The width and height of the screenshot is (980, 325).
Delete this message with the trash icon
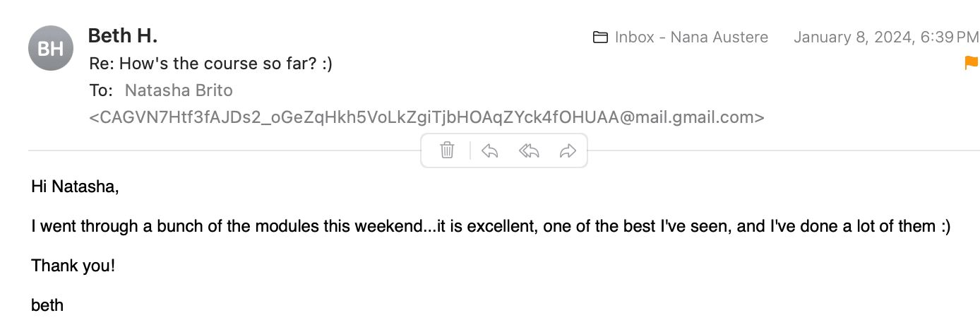coord(447,150)
